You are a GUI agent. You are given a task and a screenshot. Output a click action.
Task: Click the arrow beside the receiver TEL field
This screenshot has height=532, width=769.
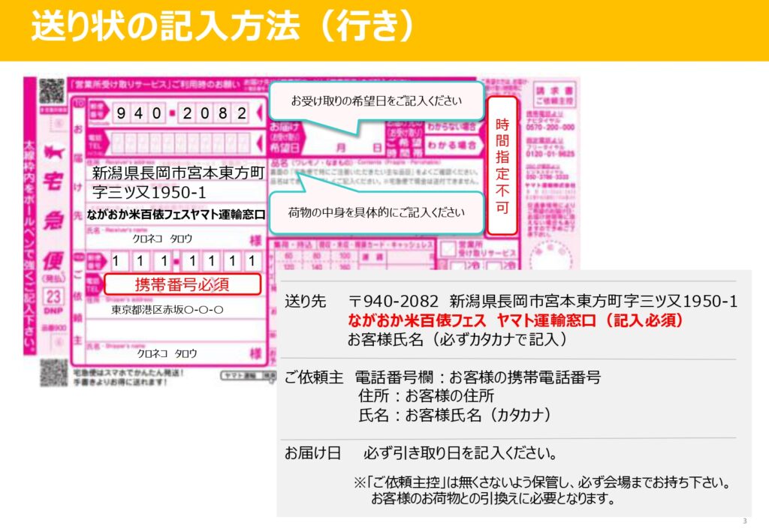pos(259,141)
